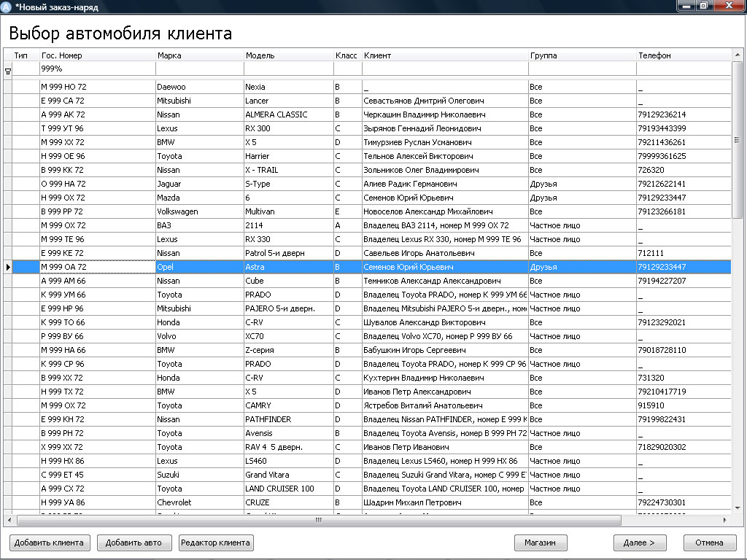Click the Добавить авто button

[x=133, y=542]
